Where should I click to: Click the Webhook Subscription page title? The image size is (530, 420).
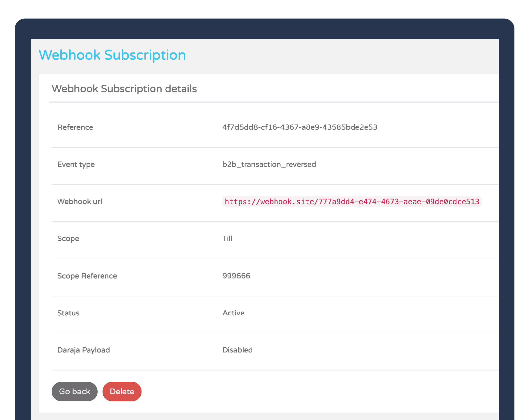(x=112, y=55)
